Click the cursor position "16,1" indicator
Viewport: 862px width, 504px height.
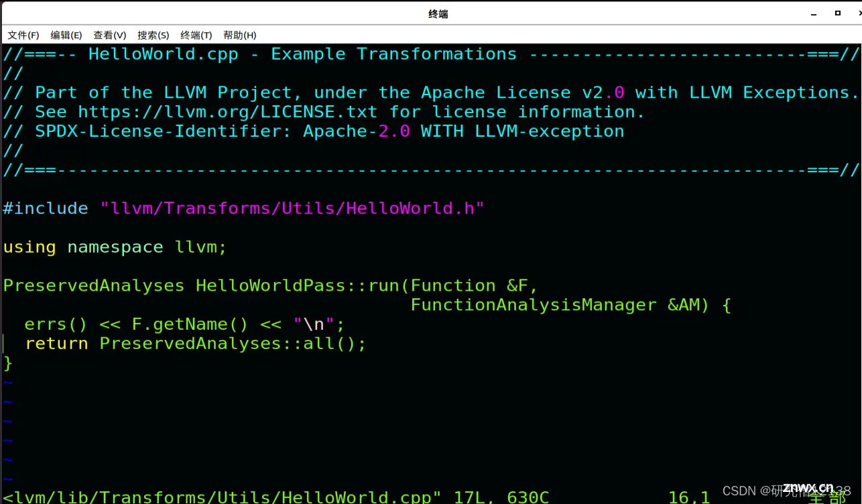pos(689,497)
